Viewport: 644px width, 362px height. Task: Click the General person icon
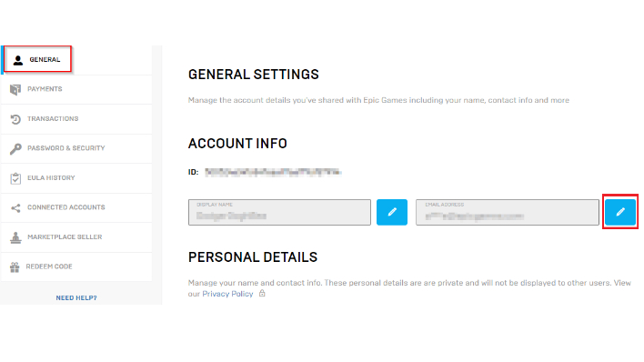[18, 60]
